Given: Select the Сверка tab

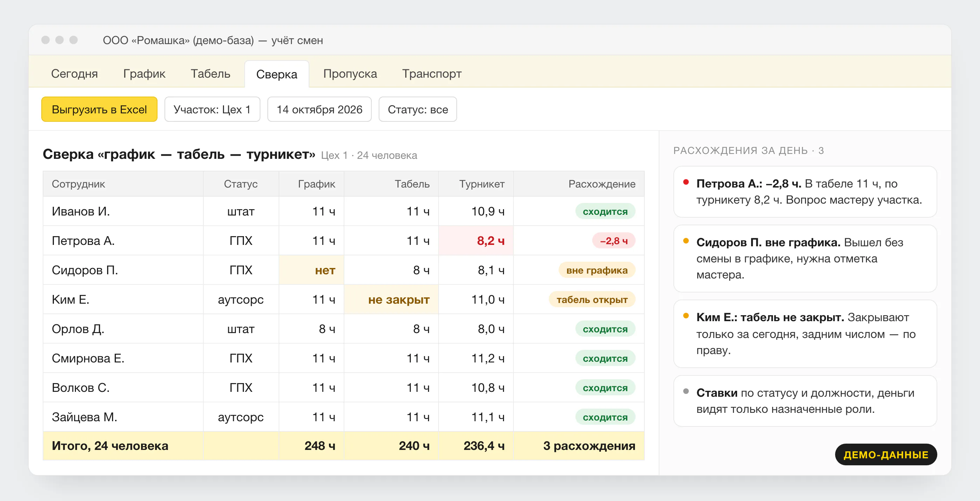Looking at the screenshot, I should tap(276, 74).
